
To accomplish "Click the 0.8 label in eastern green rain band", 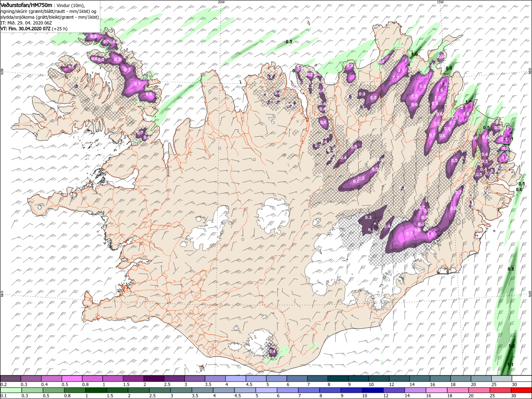I will pyautogui.click(x=511, y=269).
